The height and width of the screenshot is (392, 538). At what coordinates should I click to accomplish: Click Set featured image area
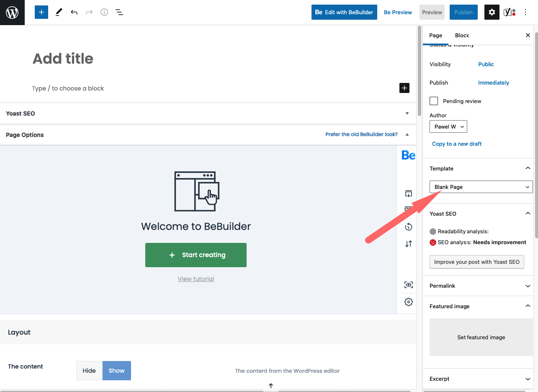tap(481, 337)
